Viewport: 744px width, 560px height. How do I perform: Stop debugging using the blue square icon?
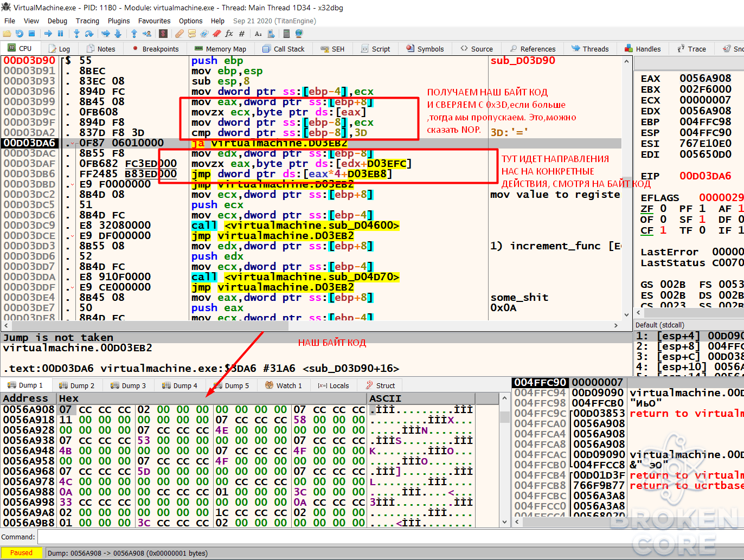31,34
